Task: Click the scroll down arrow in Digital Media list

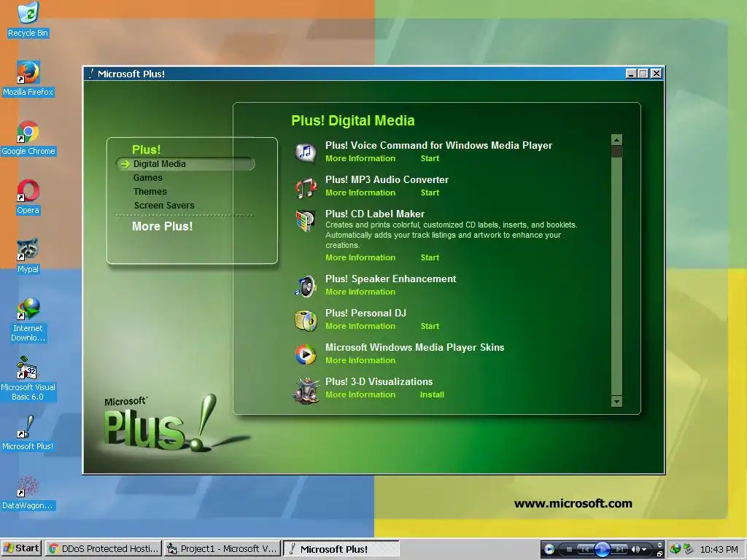Action: (616, 401)
